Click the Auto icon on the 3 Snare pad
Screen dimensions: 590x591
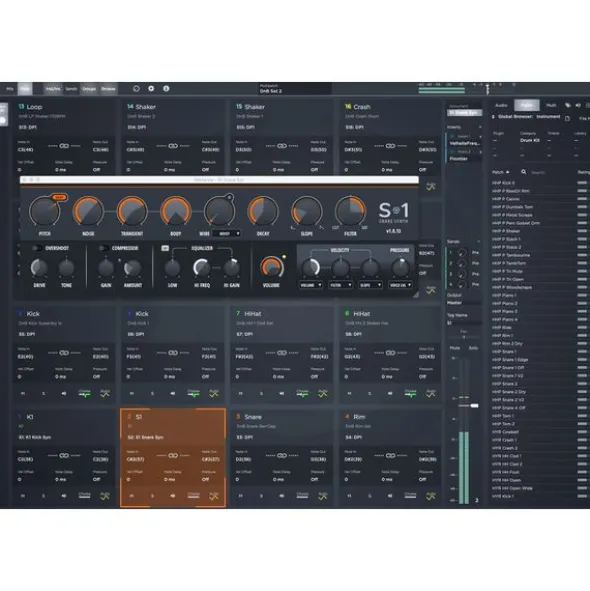click(x=323, y=496)
